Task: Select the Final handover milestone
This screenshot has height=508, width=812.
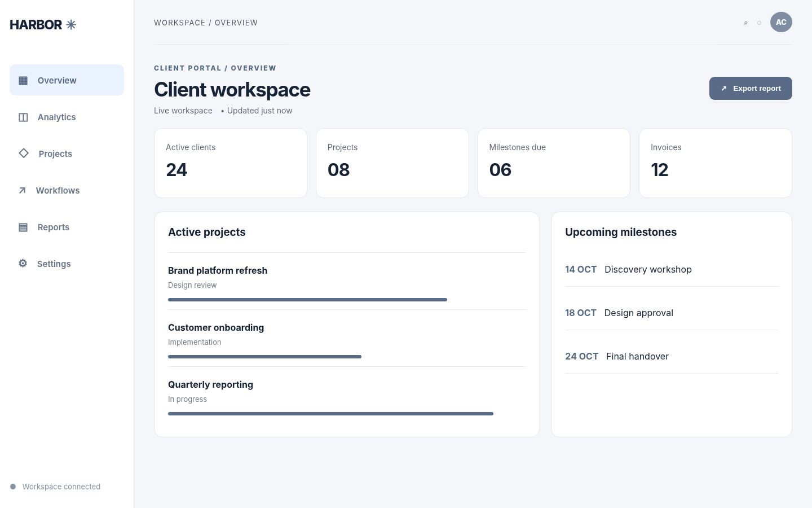Action: click(672, 356)
